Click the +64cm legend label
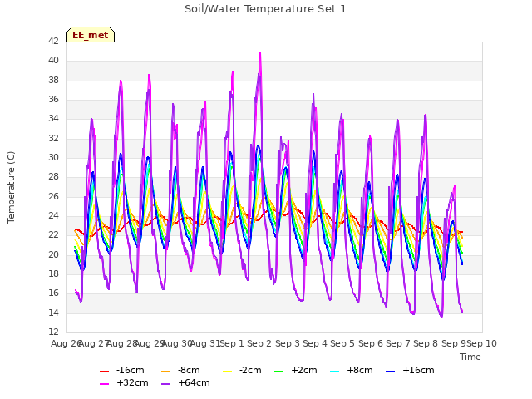The height and width of the screenshot is (399, 532). (x=194, y=382)
